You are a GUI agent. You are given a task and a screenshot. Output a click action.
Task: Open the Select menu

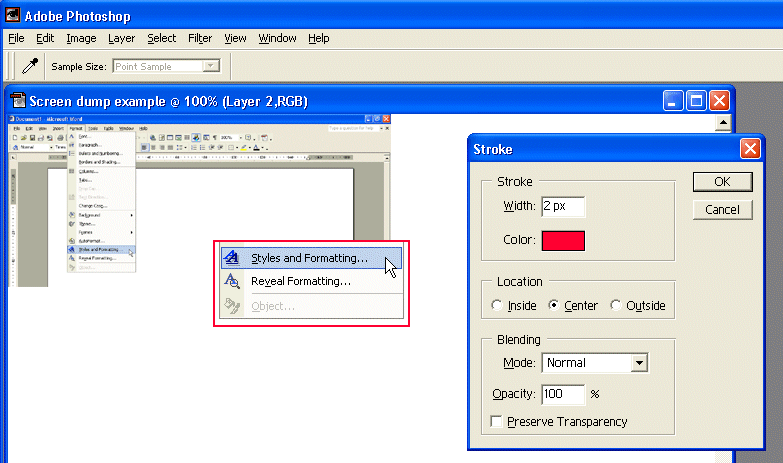click(161, 38)
